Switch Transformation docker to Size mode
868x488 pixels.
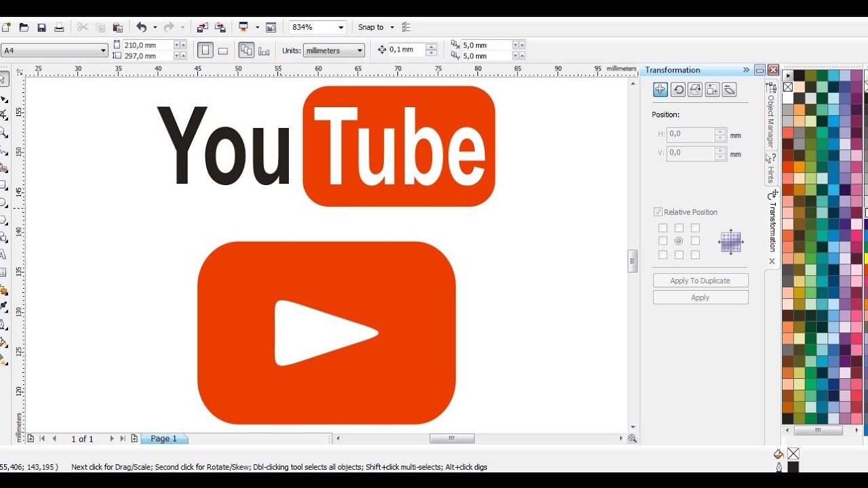point(712,89)
